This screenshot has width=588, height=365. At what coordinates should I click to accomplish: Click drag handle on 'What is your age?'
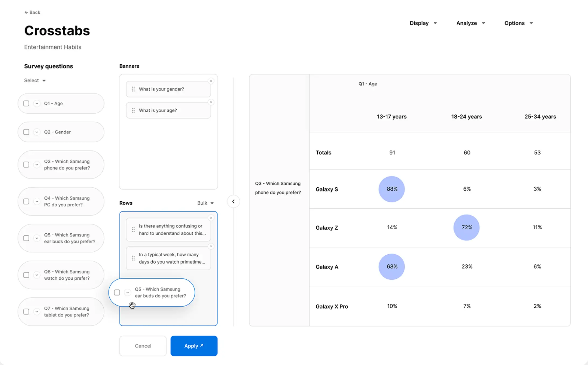(x=133, y=110)
